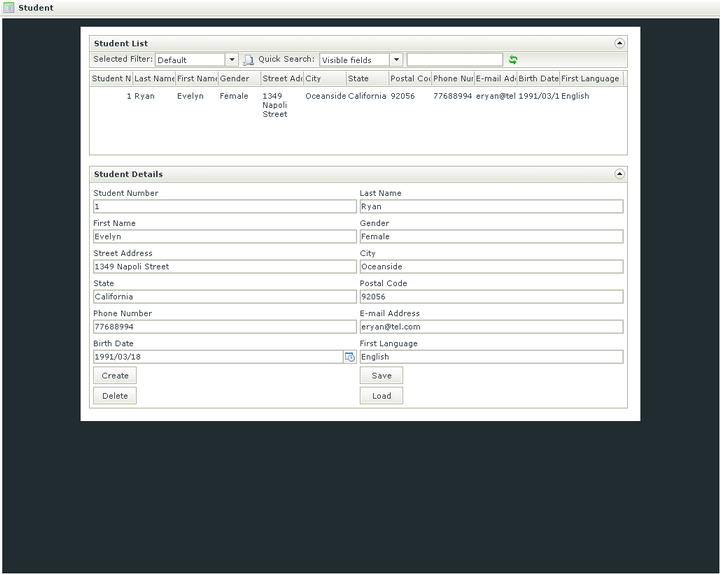Open the Selected Filter dropdown
The height and width of the screenshot is (574, 720).
(232, 60)
